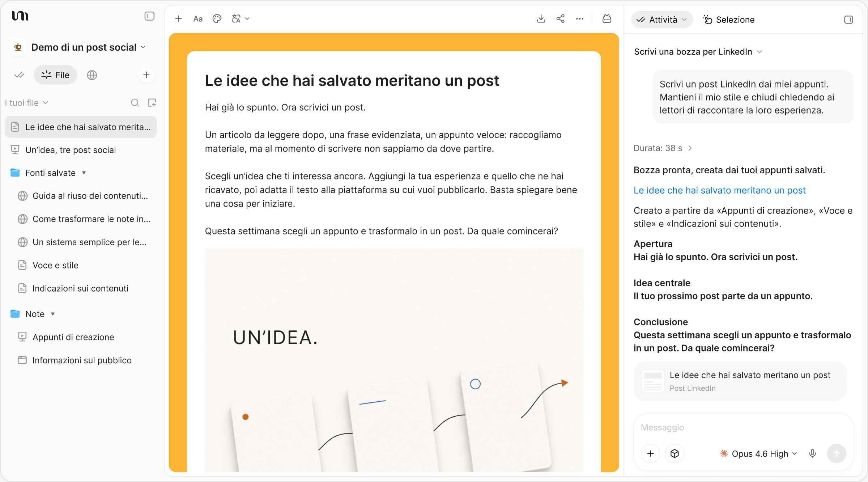Change the Opus 4.6 High model selection
The height and width of the screenshot is (482, 868).
(x=759, y=454)
